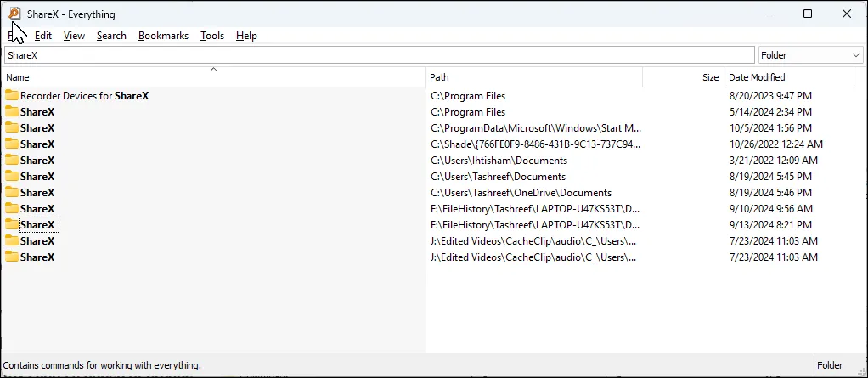Click date 8/20/2023 9:47 PM
Screen dimensions: 868x378
(770, 96)
